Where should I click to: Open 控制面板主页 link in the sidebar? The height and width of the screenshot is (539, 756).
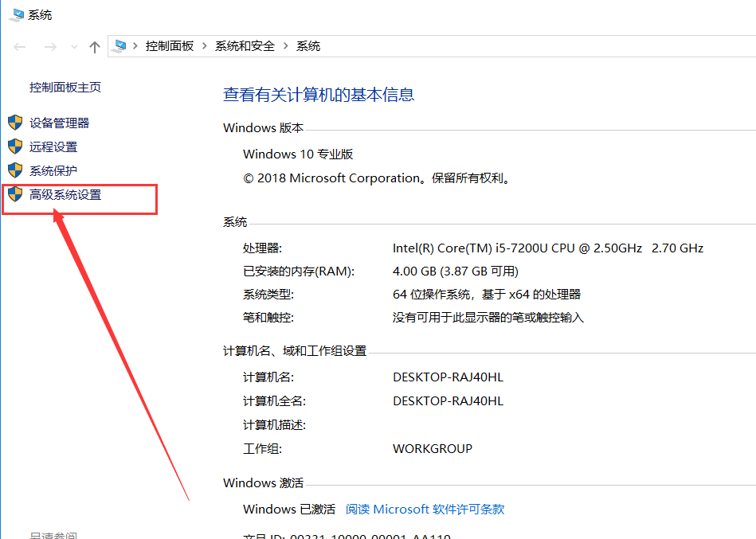coord(65,88)
